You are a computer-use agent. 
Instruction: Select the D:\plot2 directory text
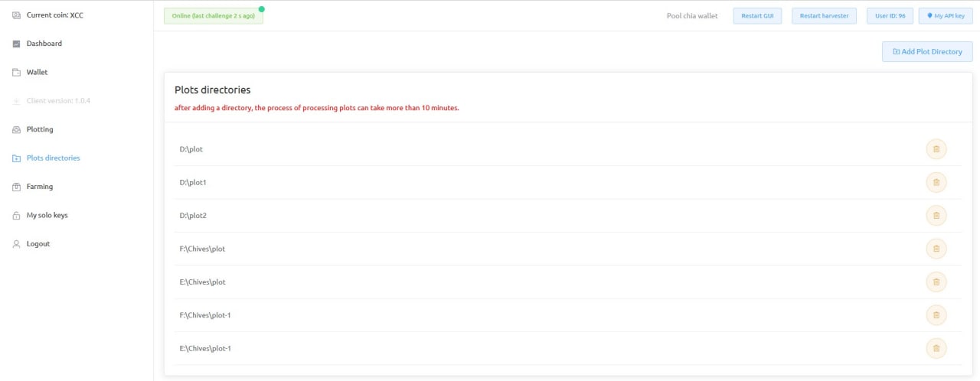[193, 216]
